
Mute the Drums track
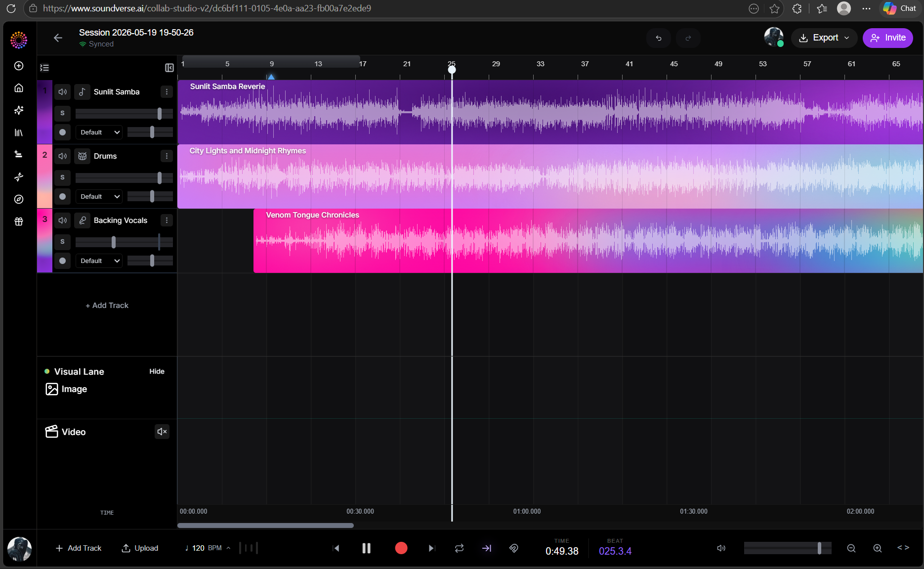62,156
